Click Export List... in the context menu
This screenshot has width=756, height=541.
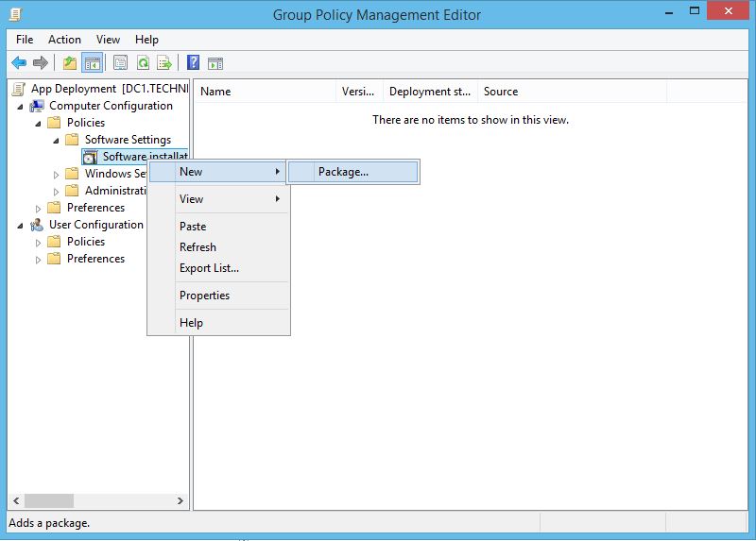[209, 268]
